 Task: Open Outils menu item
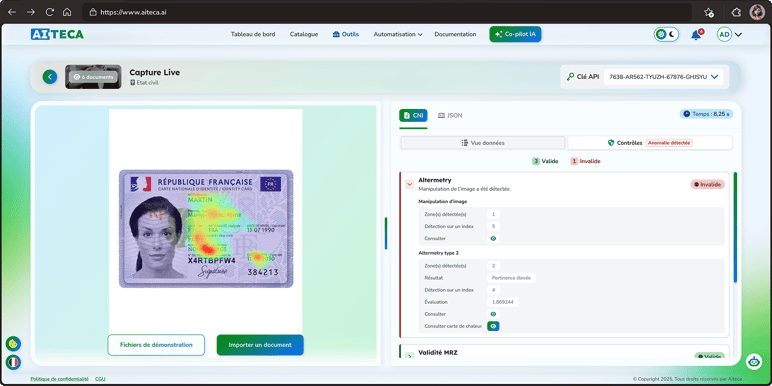(346, 34)
